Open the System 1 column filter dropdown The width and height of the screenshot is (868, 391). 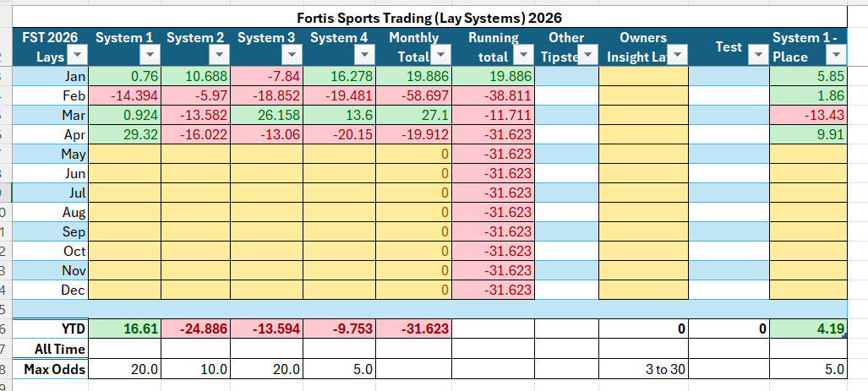coord(150,55)
